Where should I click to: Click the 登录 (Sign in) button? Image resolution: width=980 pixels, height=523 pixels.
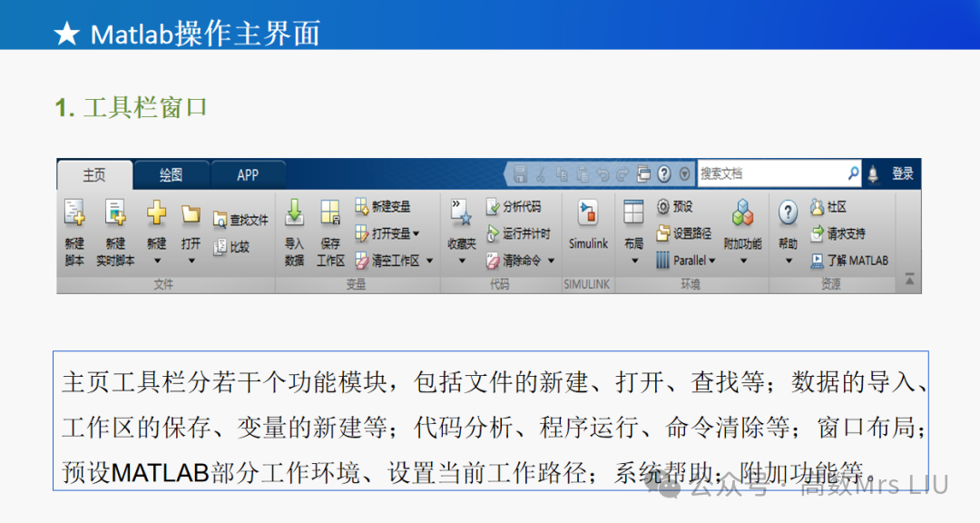[x=903, y=174]
